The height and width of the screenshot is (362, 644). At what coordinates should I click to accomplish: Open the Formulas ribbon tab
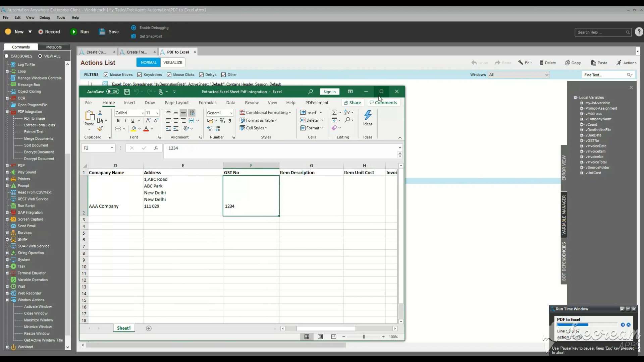(207, 103)
